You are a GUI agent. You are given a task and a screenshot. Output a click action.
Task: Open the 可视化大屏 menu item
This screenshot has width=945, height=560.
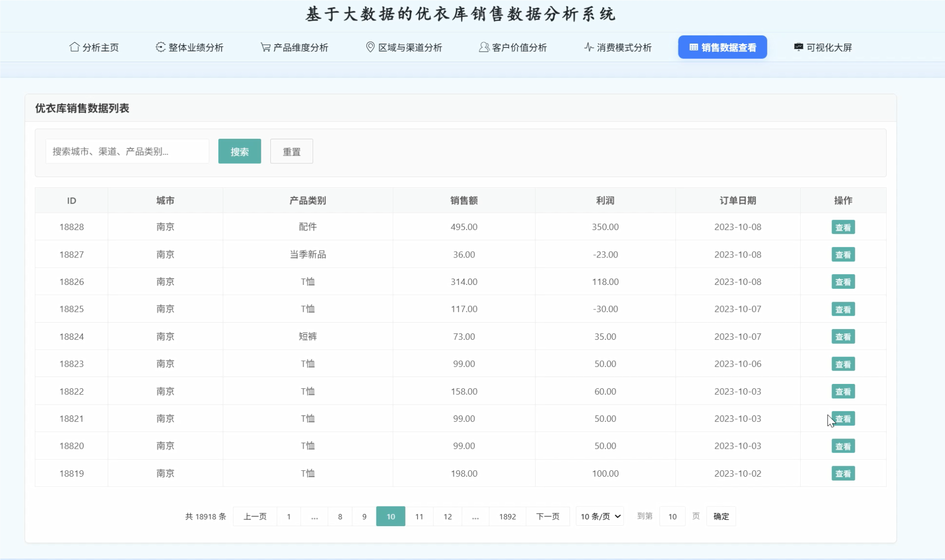(x=823, y=47)
